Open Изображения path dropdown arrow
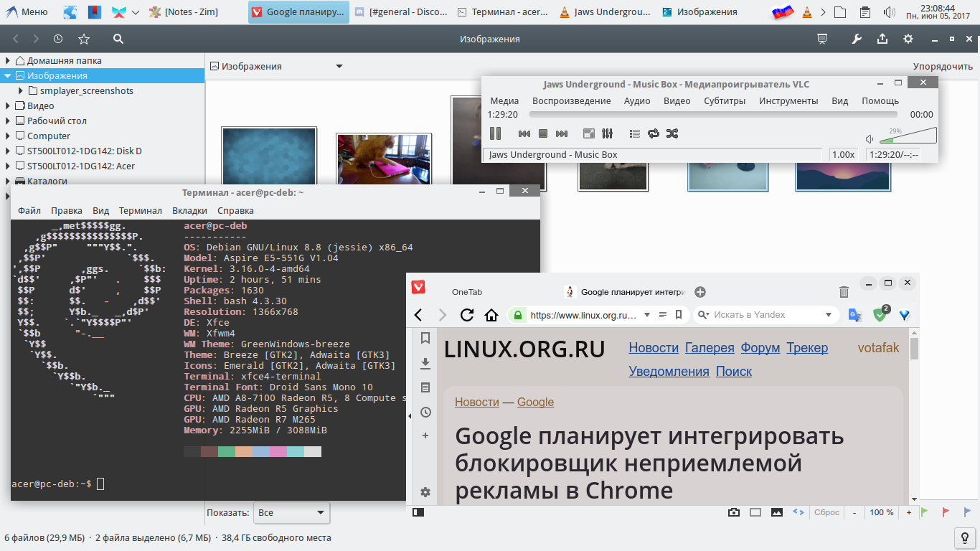 click(339, 67)
